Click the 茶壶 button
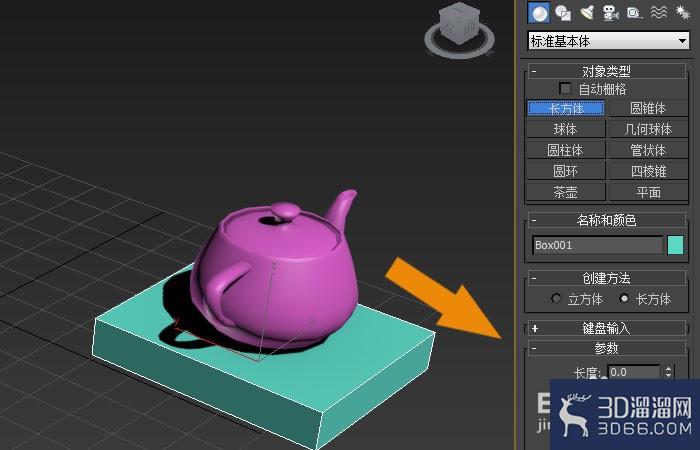 click(566, 192)
